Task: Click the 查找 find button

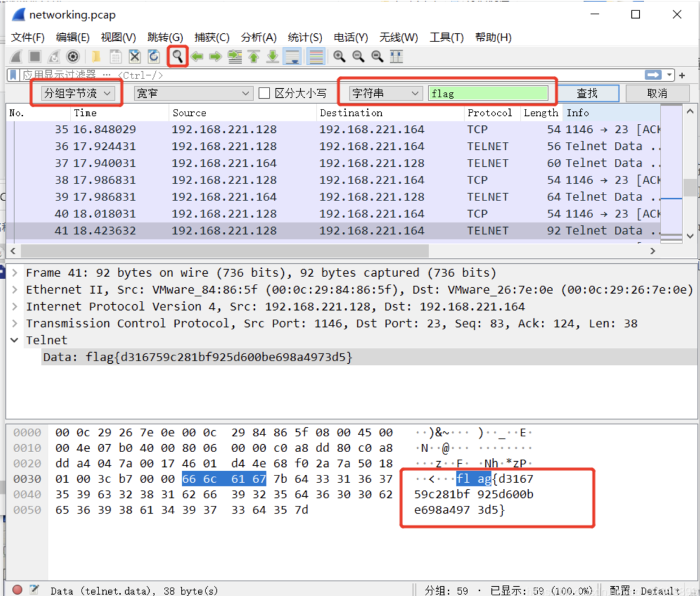Action: pyautogui.click(x=587, y=93)
